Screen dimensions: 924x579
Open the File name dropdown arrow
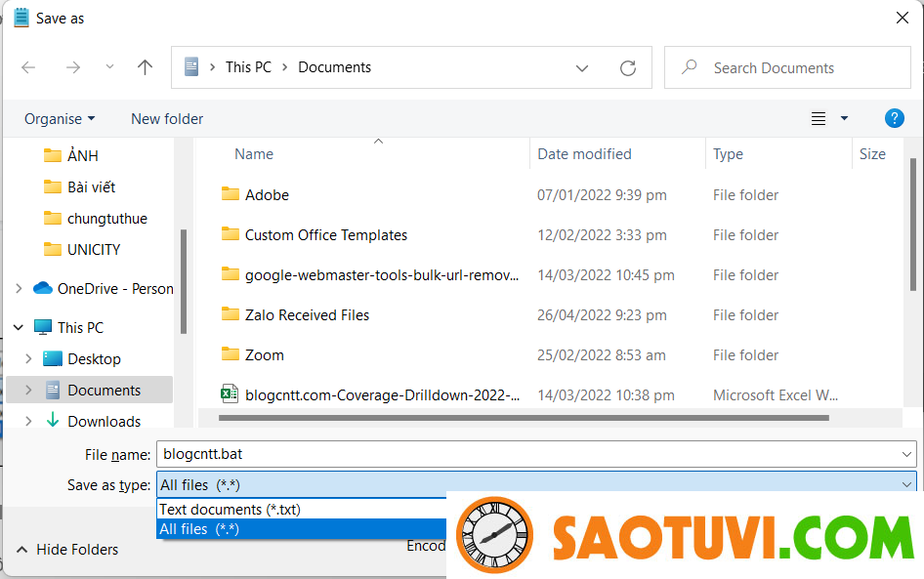906,454
